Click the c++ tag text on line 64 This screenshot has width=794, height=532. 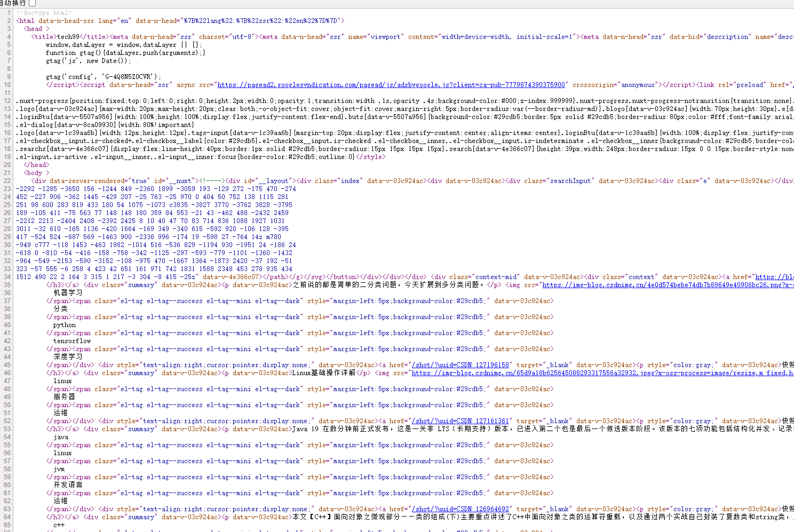(x=59, y=525)
